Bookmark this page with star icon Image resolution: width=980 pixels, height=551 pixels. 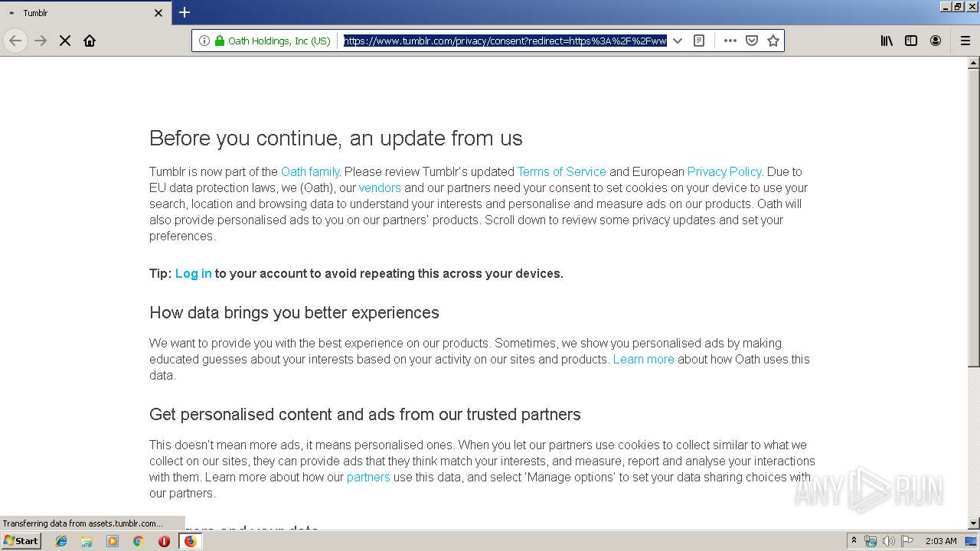click(773, 41)
